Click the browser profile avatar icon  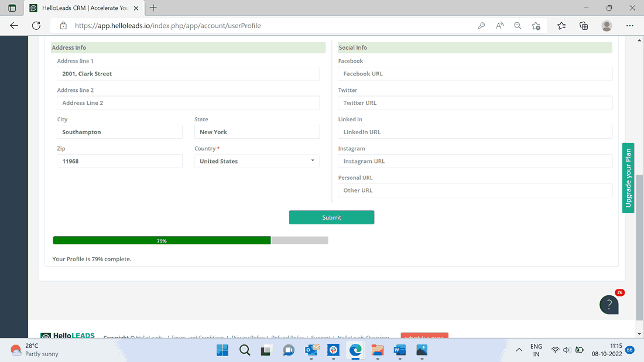pyautogui.click(x=607, y=26)
